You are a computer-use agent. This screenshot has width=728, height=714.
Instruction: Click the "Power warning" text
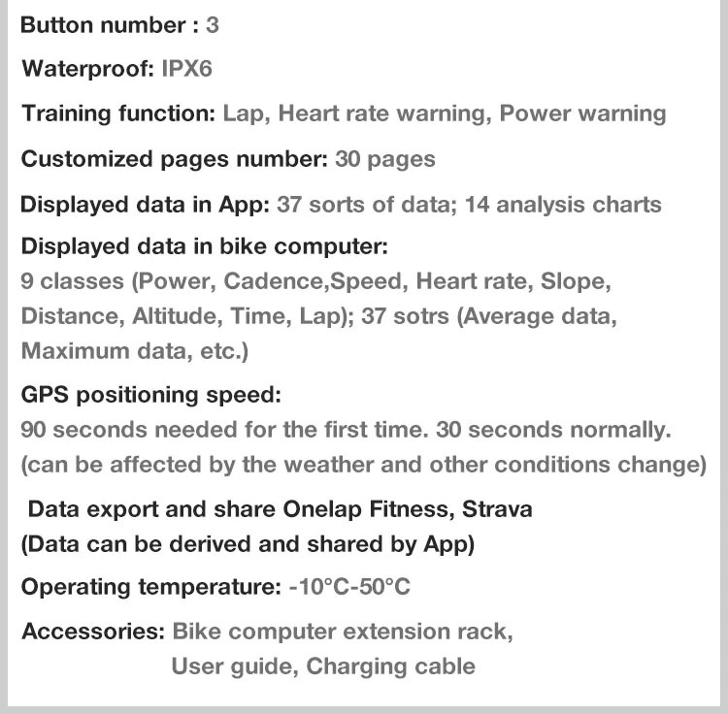(582, 114)
